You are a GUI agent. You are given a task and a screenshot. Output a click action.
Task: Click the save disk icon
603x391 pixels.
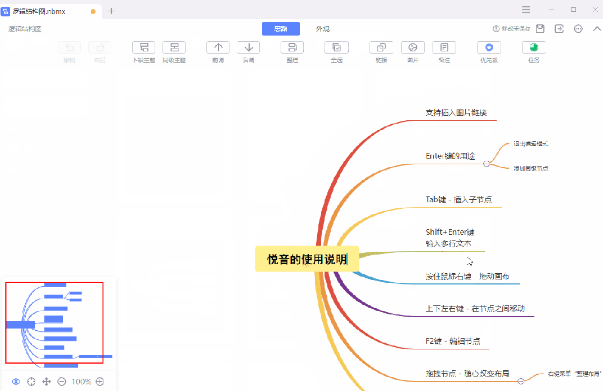click(540, 29)
